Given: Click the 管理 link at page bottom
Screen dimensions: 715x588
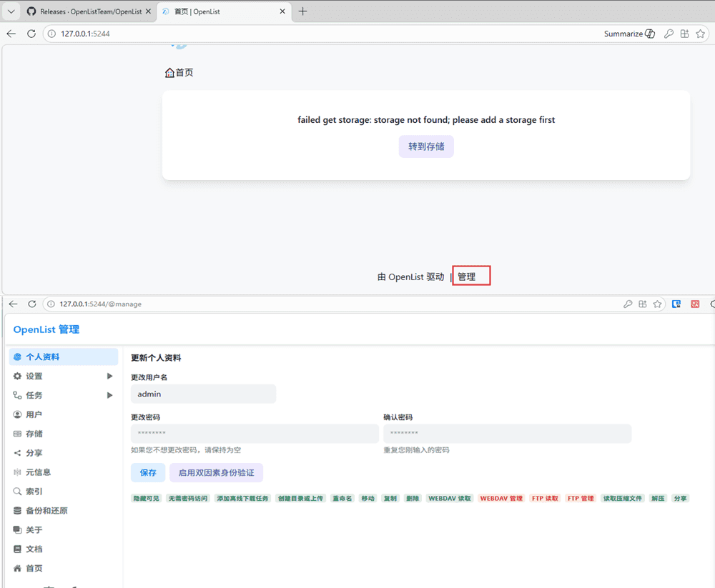Looking at the screenshot, I should point(467,276).
